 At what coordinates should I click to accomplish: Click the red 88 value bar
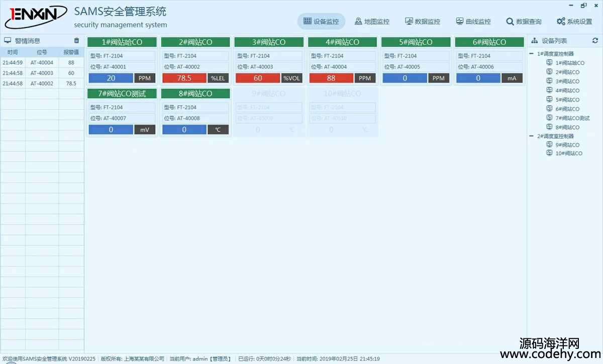pyautogui.click(x=331, y=78)
